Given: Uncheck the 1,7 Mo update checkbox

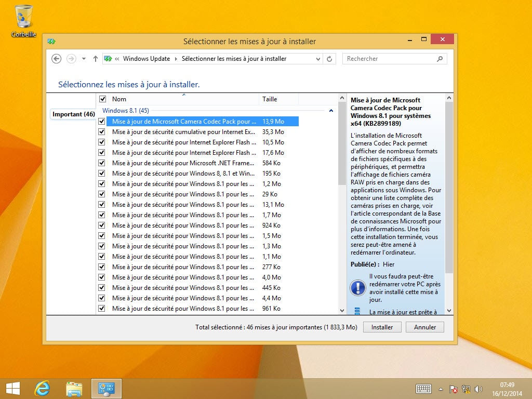Looking at the screenshot, I should (101, 215).
